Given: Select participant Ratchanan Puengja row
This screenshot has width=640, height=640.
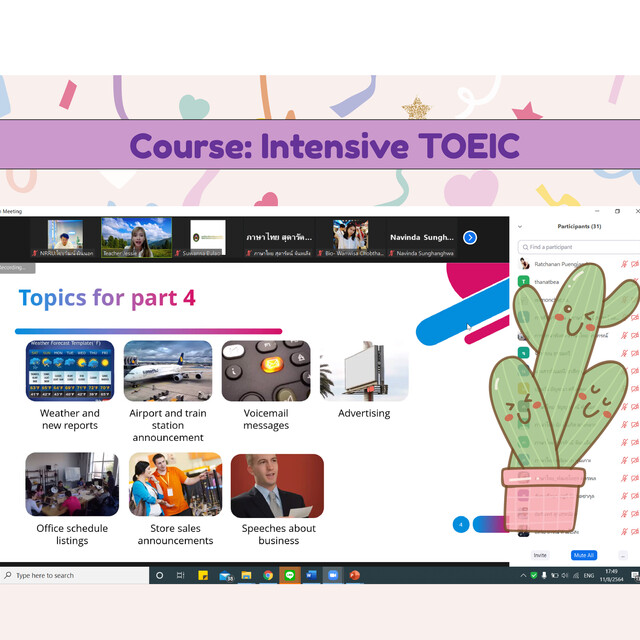Looking at the screenshot, I should (x=579, y=264).
